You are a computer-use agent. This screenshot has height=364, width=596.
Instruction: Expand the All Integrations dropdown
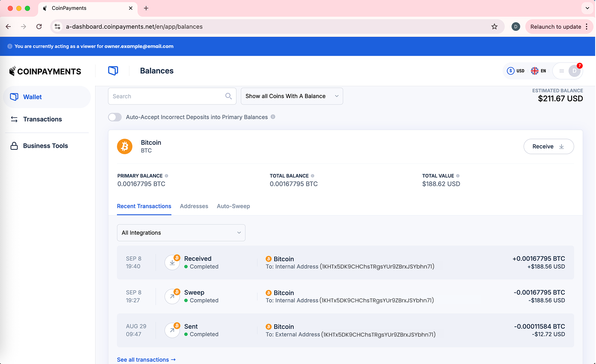click(x=181, y=233)
